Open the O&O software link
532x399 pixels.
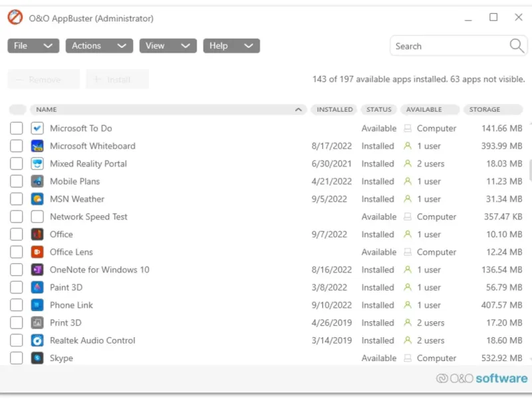click(481, 378)
